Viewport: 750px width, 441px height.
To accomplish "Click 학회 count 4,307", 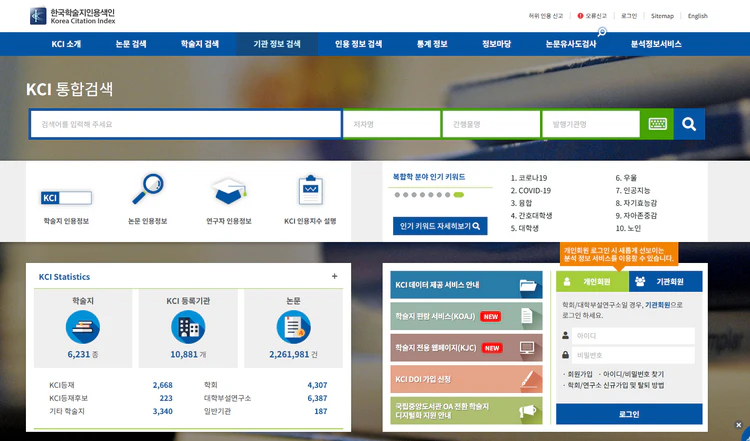I will (x=317, y=385).
